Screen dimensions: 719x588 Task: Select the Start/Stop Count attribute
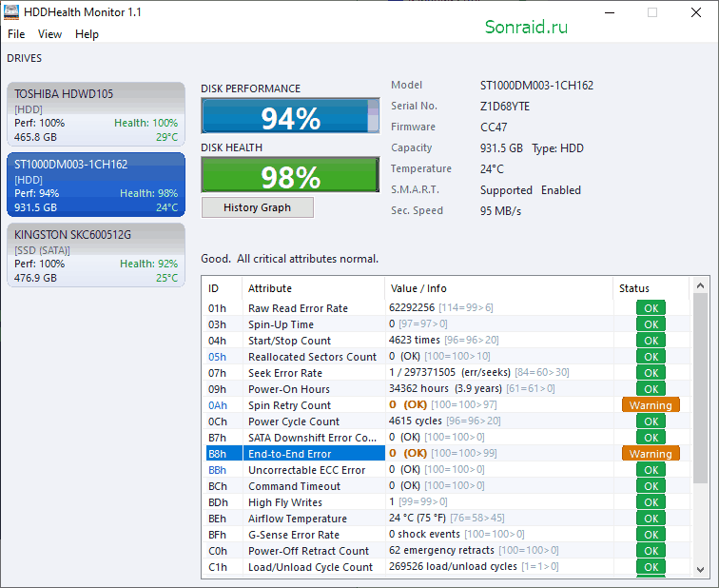[x=447, y=341]
